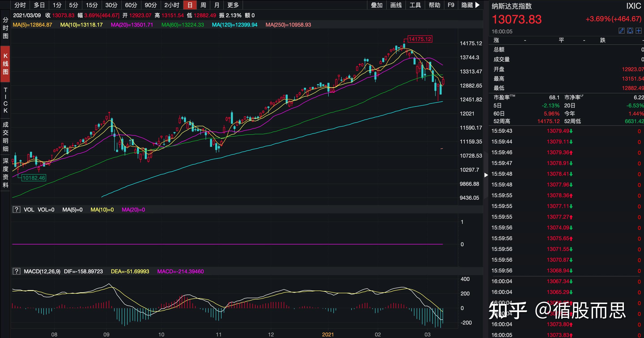644x338 pixels.
Task: Open the 分时图 side tab
Action: click(5, 28)
